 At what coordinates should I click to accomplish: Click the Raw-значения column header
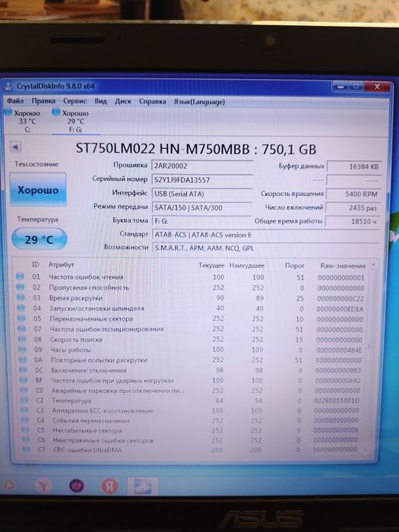[343, 266]
